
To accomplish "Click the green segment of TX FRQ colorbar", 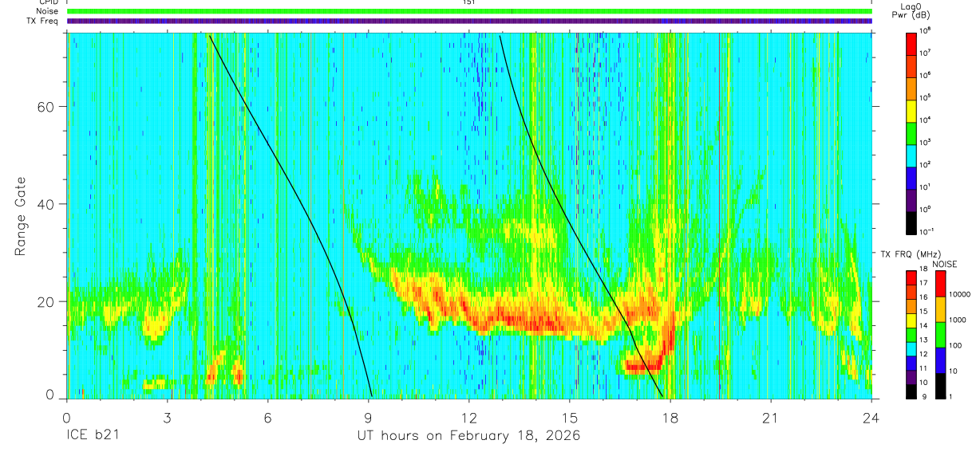I will click(911, 334).
